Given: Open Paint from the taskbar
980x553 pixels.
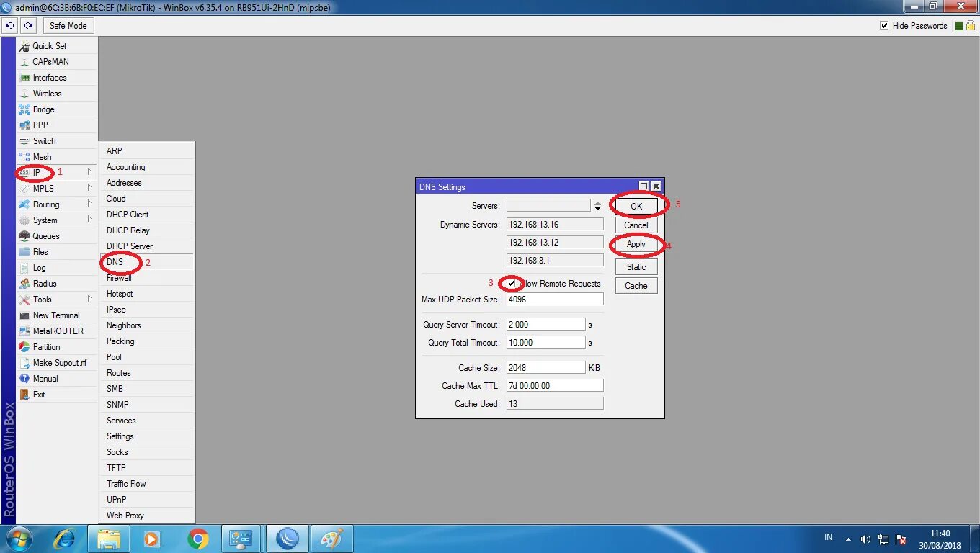Looking at the screenshot, I should coord(332,539).
